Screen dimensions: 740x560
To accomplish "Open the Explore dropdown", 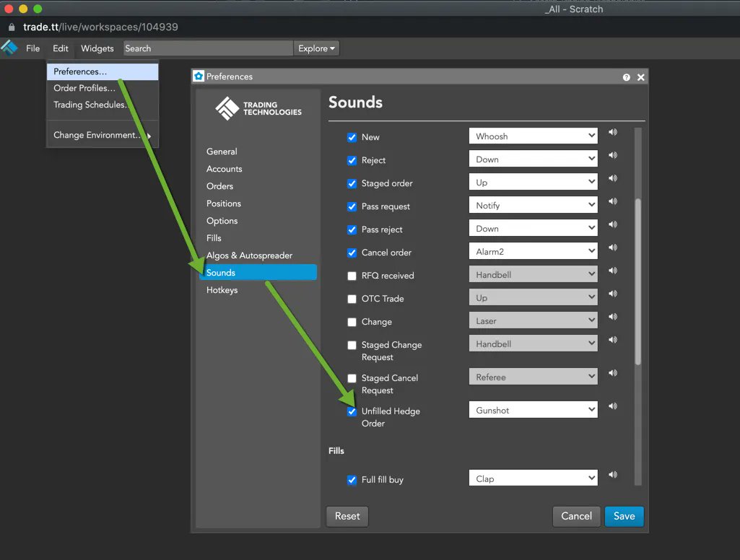I will click(x=316, y=48).
